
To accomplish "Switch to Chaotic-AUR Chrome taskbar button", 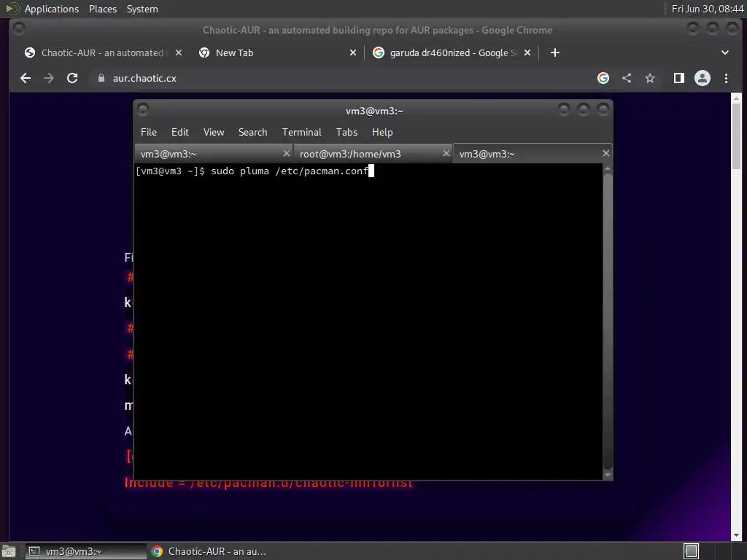I will tap(209, 551).
